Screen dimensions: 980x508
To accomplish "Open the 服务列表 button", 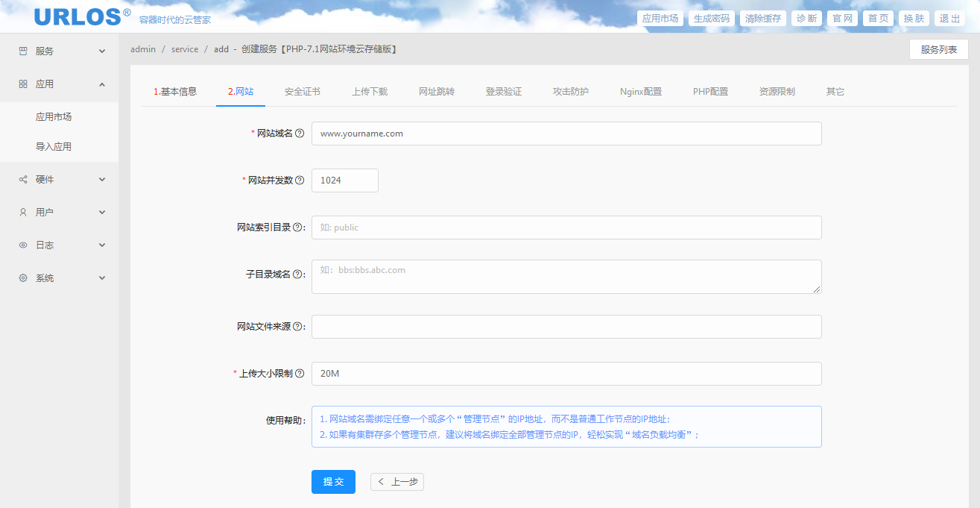I will 939,49.
